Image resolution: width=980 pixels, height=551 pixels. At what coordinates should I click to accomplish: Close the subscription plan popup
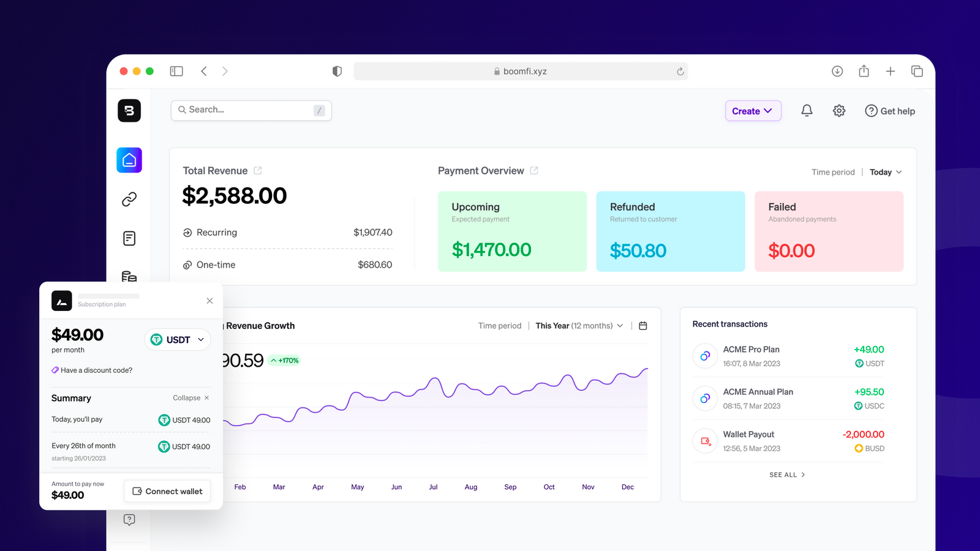pos(209,301)
